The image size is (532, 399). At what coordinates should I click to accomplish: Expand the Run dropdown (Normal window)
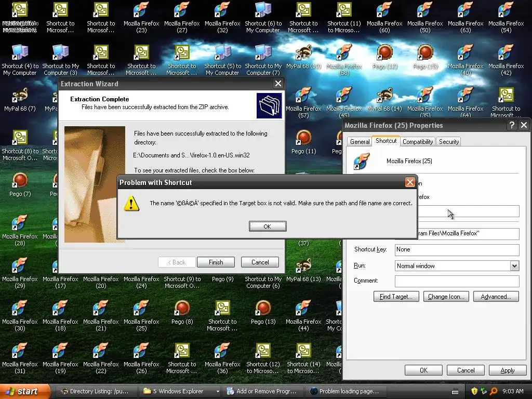coord(515,265)
